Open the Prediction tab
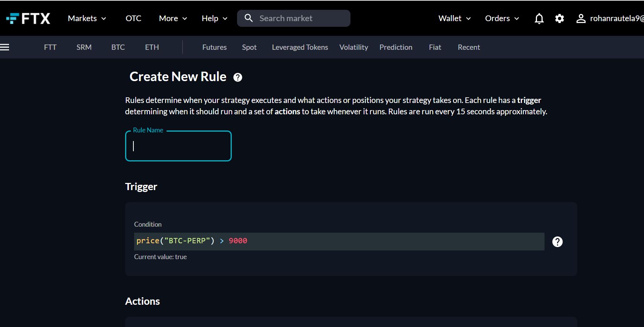644x327 pixels. pos(396,47)
